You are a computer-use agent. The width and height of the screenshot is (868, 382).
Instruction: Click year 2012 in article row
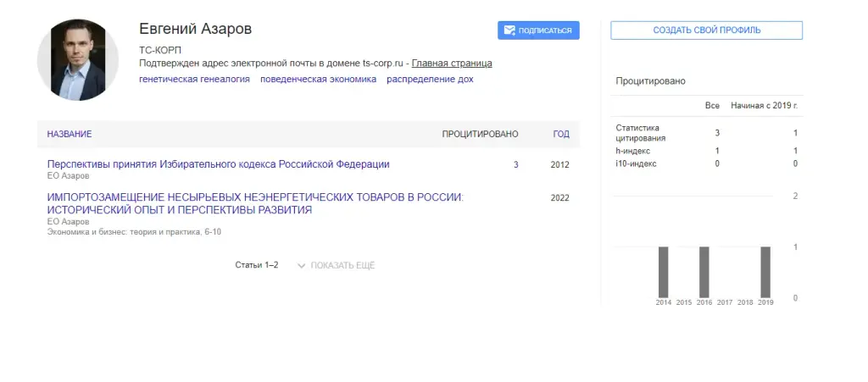559,164
